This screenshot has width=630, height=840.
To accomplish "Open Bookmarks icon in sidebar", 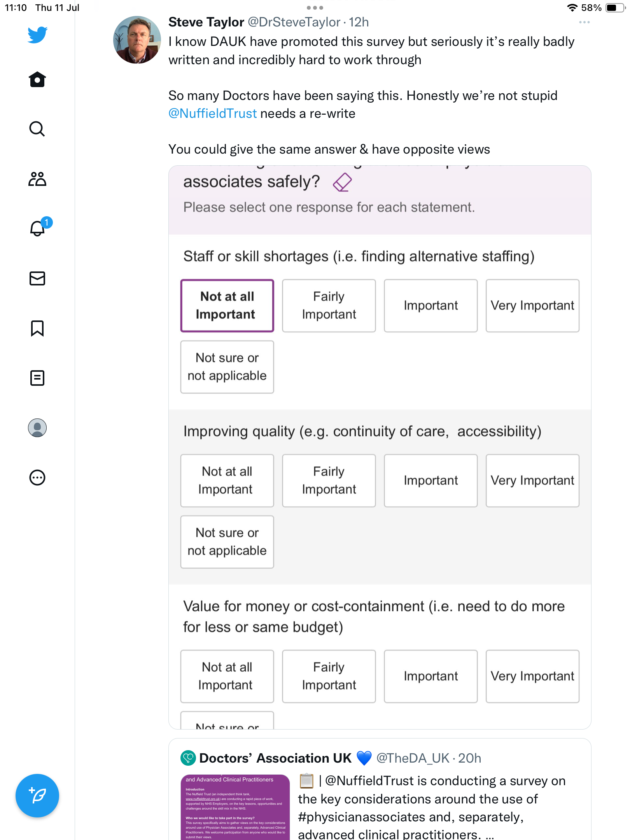I will coord(37,328).
